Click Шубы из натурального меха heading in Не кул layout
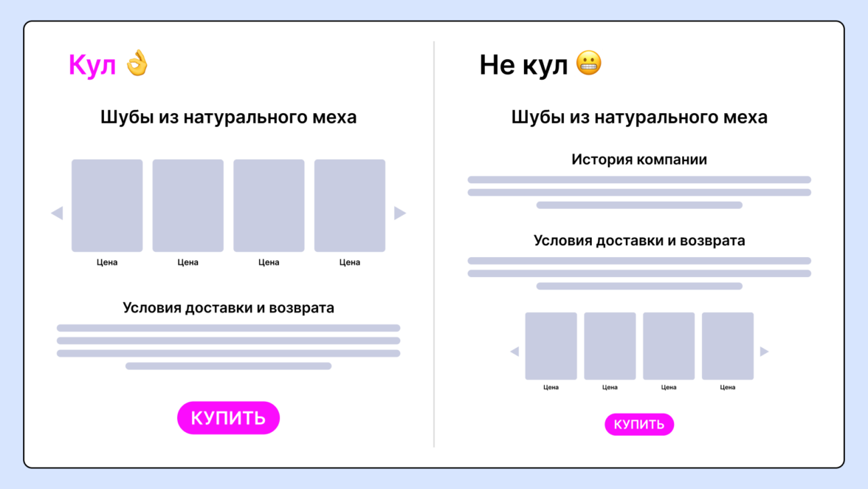The height and width of the screenshot is (489, 868). [639, 117]
